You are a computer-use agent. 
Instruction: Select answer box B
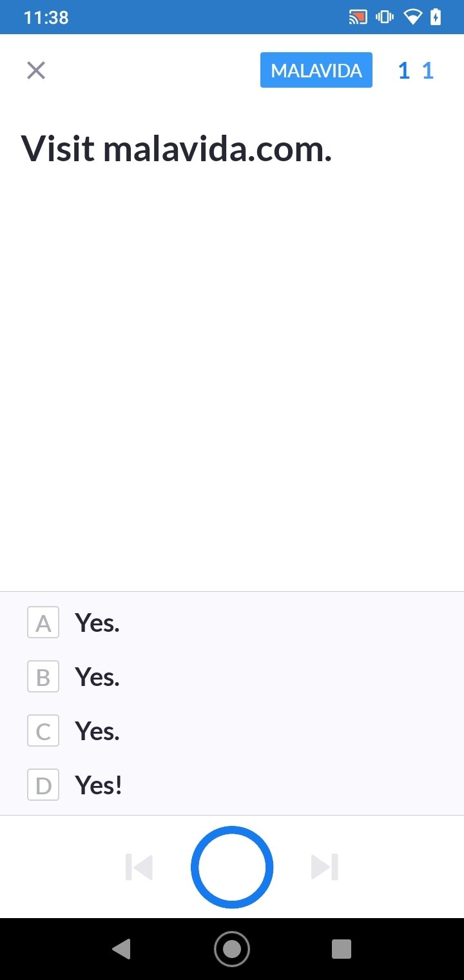[x=43, y=676]
